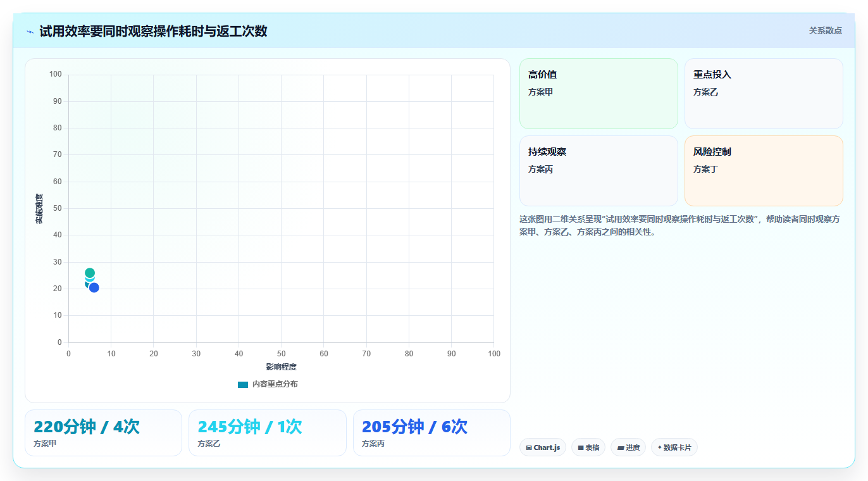The image size is (868, 481).
Task: Select the blue scatter data point
Action: tap(94, 287)
